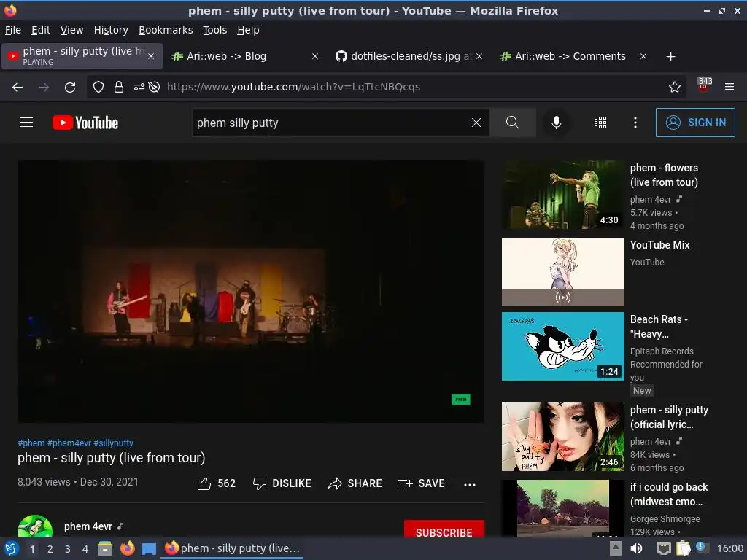The width and height of the screenshot is (747, 560).
Task: Dislike the video
Action: (282, 483)
